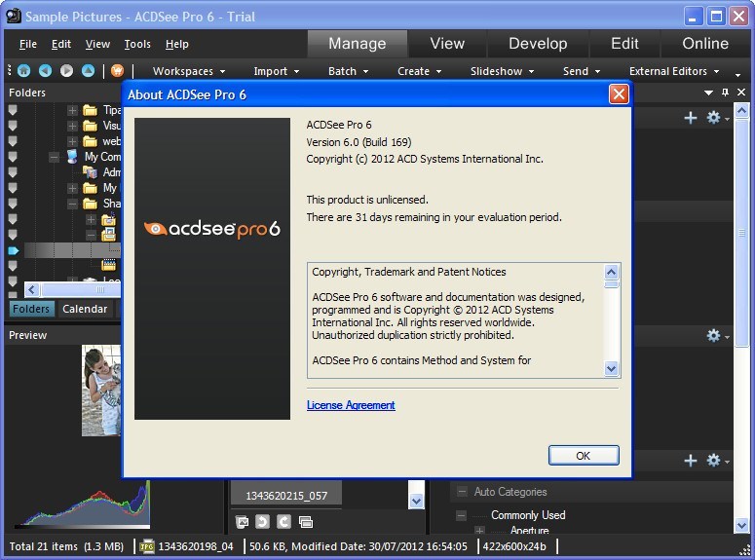The image size is (755, 560).
Task: Open the External Editors dropdown
Action: pyautogui.click(x=674, y=71)
